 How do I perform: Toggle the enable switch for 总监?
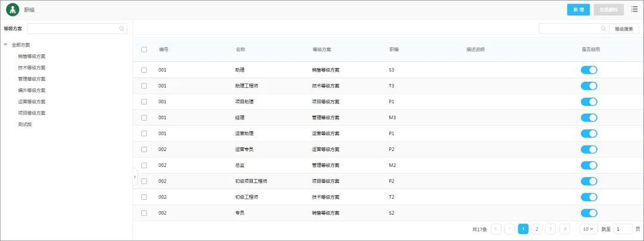point(589,165)
